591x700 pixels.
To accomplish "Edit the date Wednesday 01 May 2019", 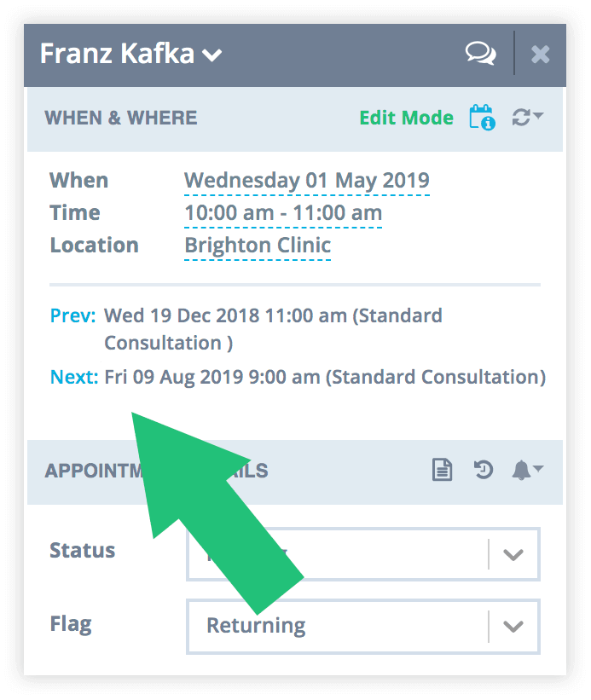I will click(307, 181).
